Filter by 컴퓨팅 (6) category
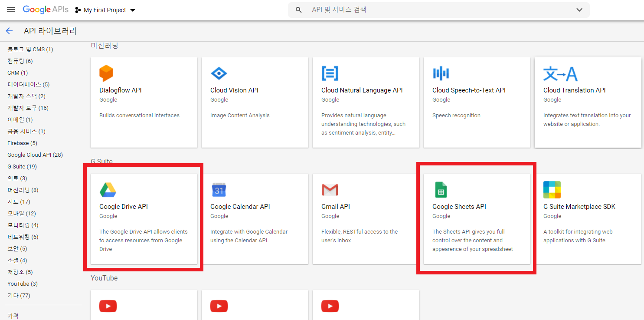The image size is (644, 320). click(x=20, y=61)
